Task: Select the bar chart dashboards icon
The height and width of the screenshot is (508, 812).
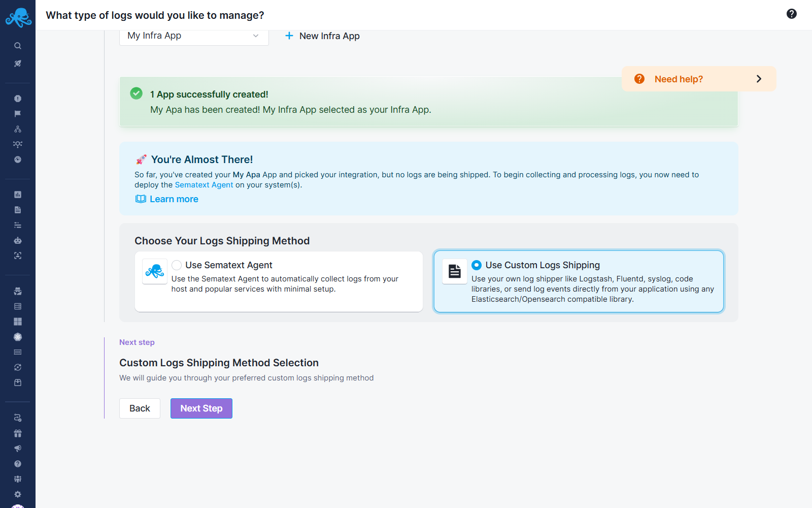Action: tap(17, 194)
